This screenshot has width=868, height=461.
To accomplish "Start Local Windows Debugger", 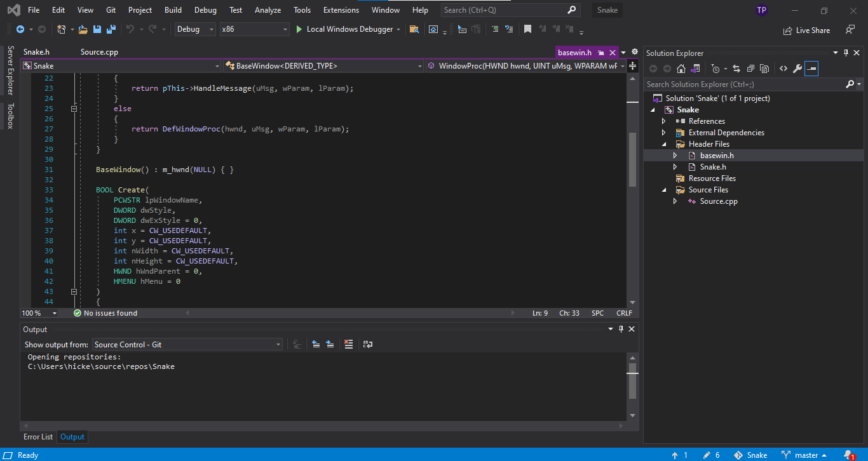I will (x=348, y=29).
